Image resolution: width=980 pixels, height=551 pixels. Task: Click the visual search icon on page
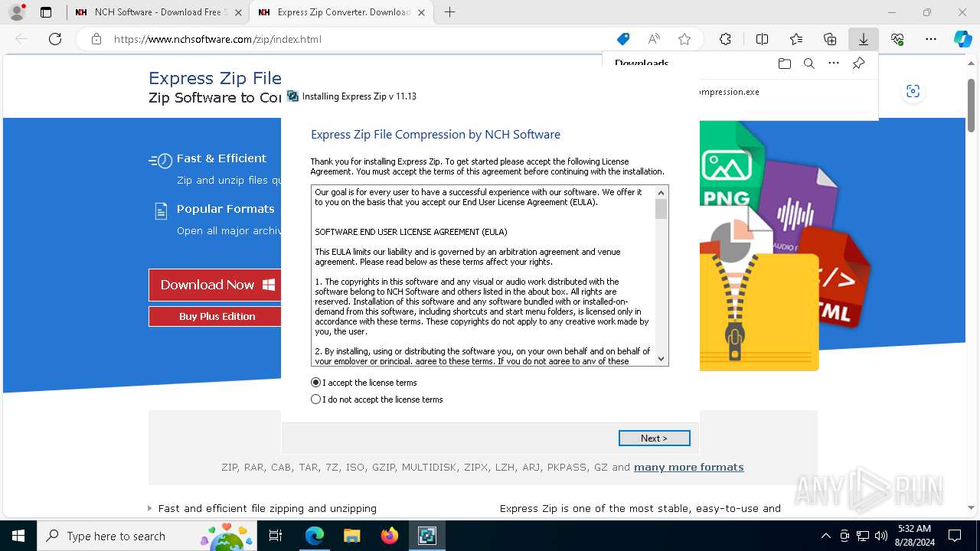913,91
